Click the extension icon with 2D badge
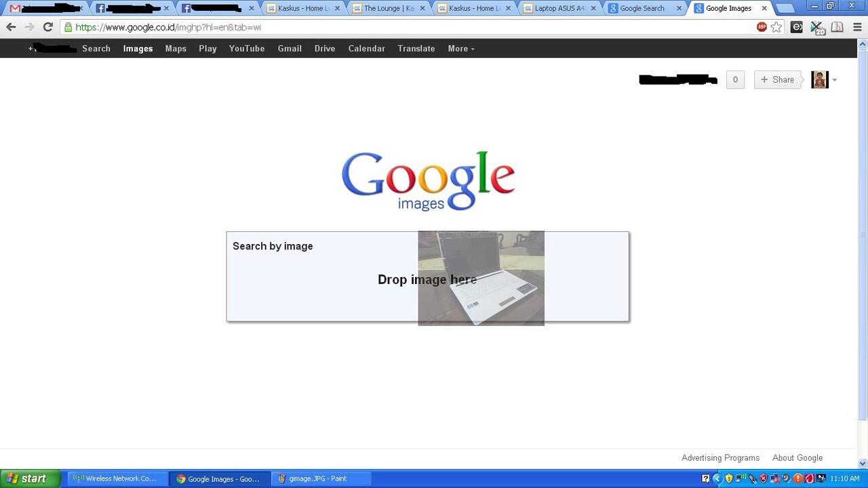This screenshot has width=868, height=488. pos(817,28)
